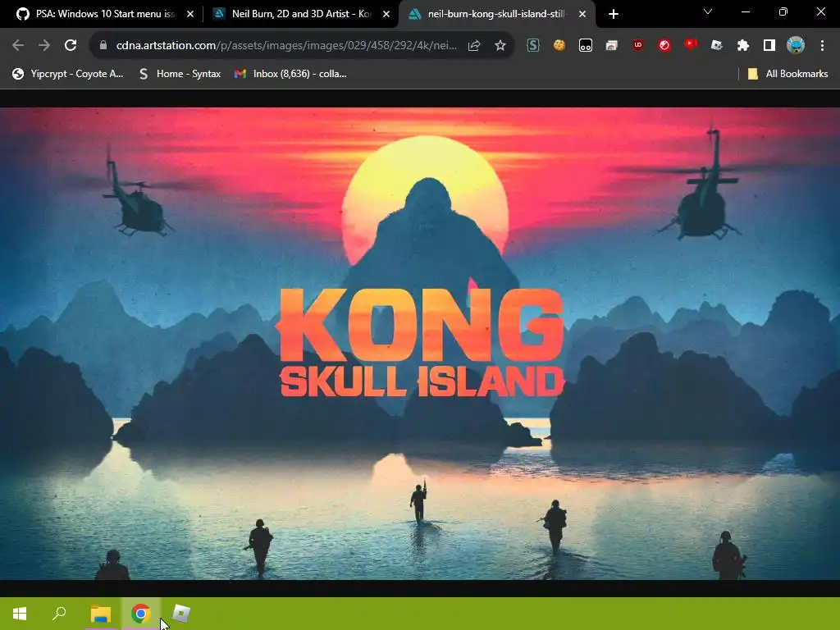
Task: Open the red YouTube-style dislike extension
Action: click(x=691, y=45)
